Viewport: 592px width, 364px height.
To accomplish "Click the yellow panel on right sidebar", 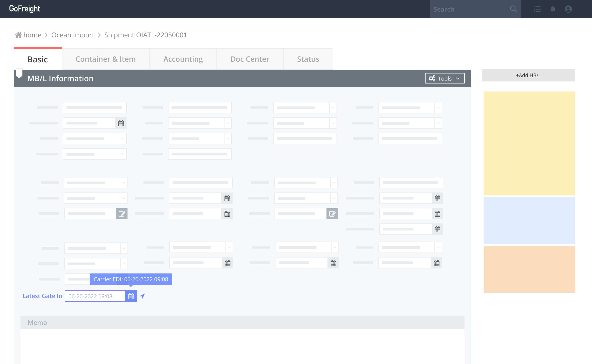I will [529, 143].
